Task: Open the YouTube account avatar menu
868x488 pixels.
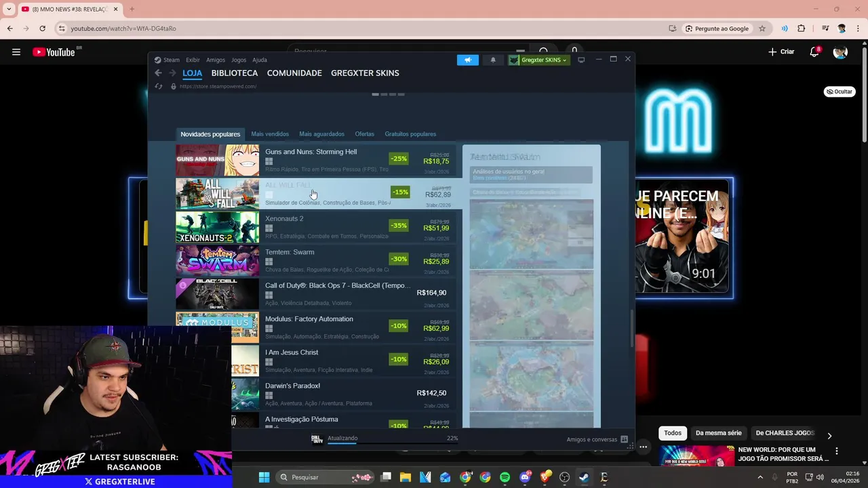Action: [840, 52]
